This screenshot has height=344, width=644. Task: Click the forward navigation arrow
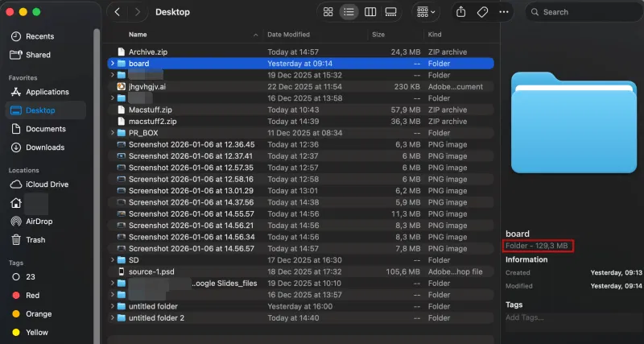point(137,12)
